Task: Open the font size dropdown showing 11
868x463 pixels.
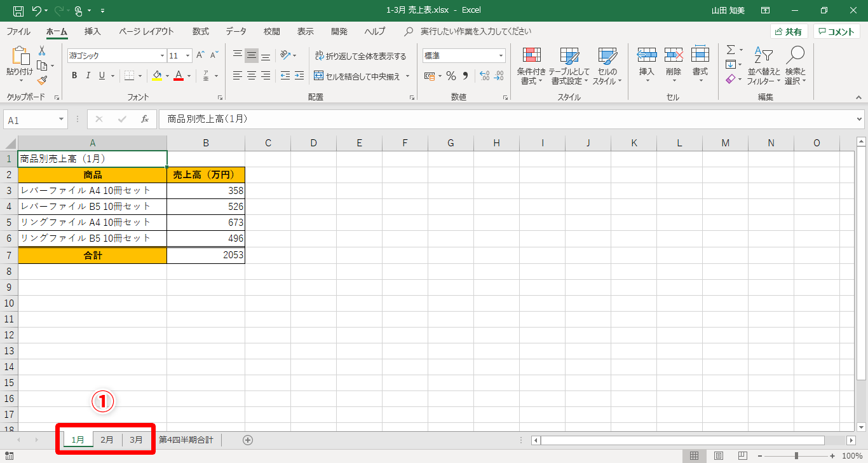Action: [x=189, y=56]
